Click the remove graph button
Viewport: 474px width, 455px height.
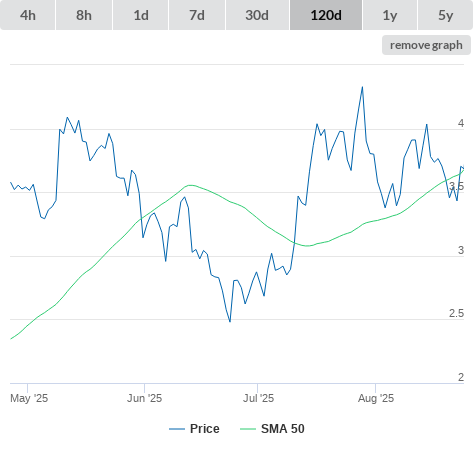pyautogui.click(x=426, y=45)
